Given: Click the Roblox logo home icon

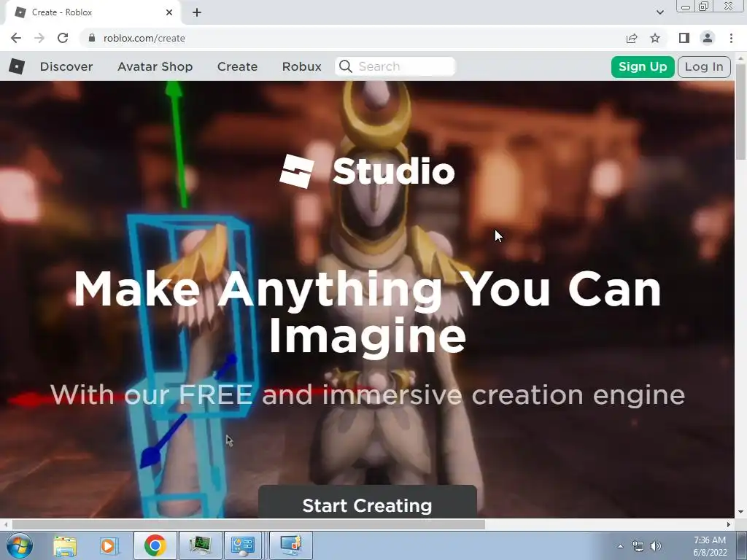Looking at the screenshot, I should 17,66.
